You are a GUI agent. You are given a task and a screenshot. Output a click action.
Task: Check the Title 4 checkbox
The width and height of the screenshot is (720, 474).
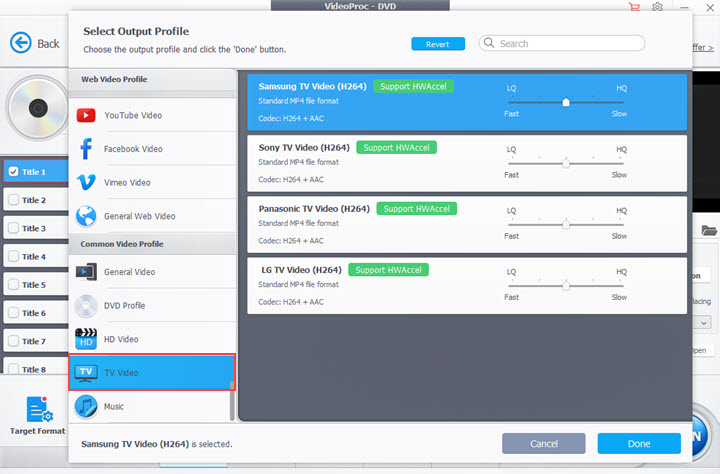pyautogui.click(x=13, y=256)
